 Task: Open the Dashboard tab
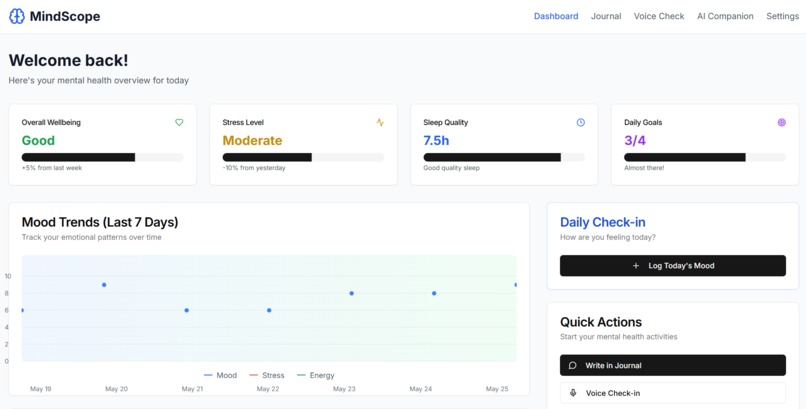[x=556, y=16]
